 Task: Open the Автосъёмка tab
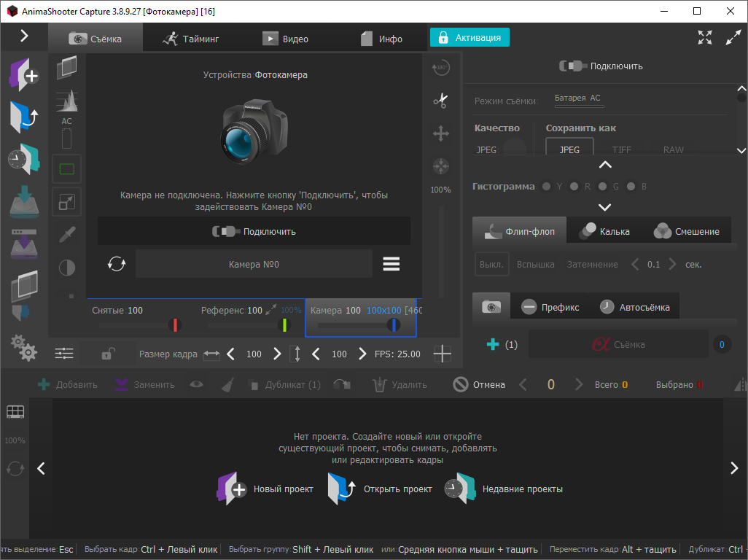coord(634,307)
